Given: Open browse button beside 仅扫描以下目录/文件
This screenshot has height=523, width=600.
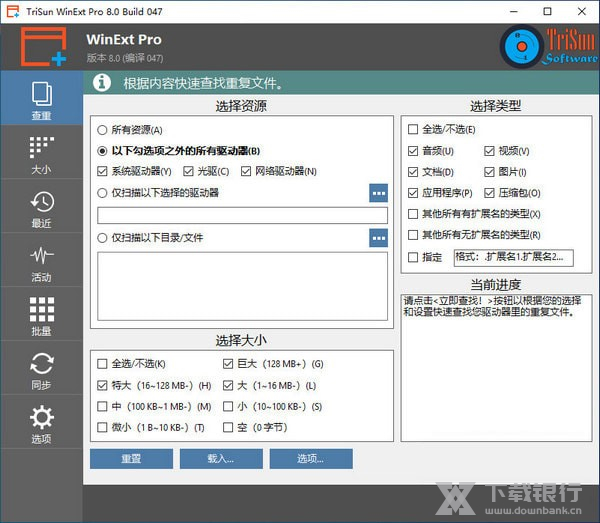Looking at the screenshot, I should point(378,238).
